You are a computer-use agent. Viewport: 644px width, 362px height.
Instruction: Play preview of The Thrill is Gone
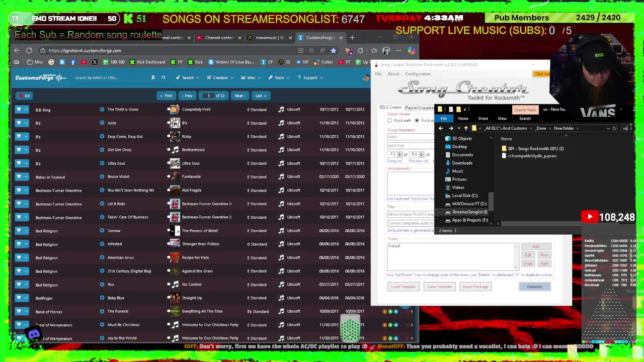[102, 109]
